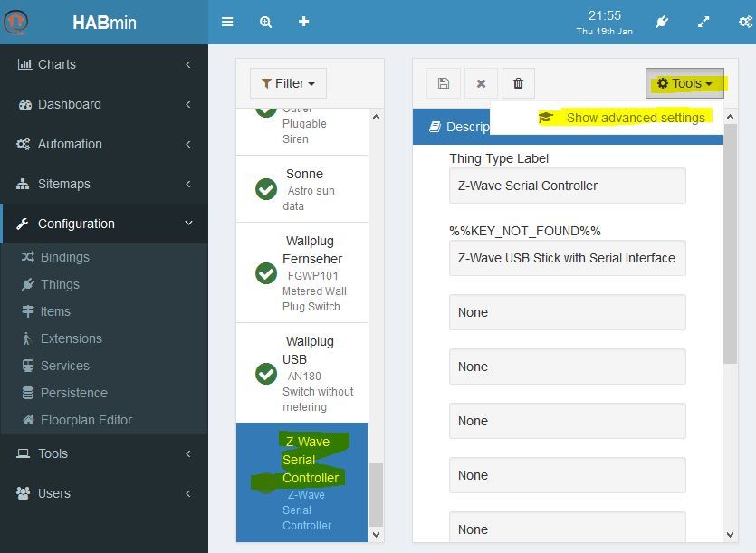The width and height of the screenshot is (756, 553).
Task: Open Things under Configuration
Action: (60, 284)
